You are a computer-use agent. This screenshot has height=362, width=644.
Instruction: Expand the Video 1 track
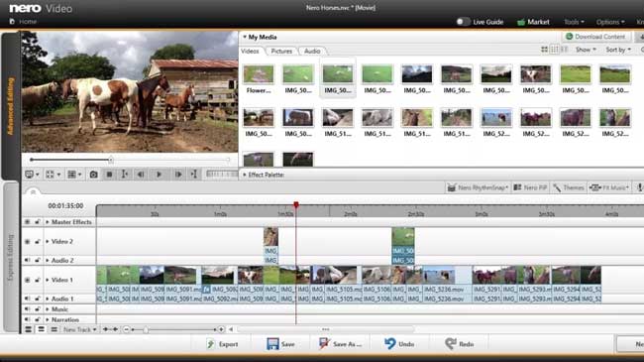coord(48,280)
